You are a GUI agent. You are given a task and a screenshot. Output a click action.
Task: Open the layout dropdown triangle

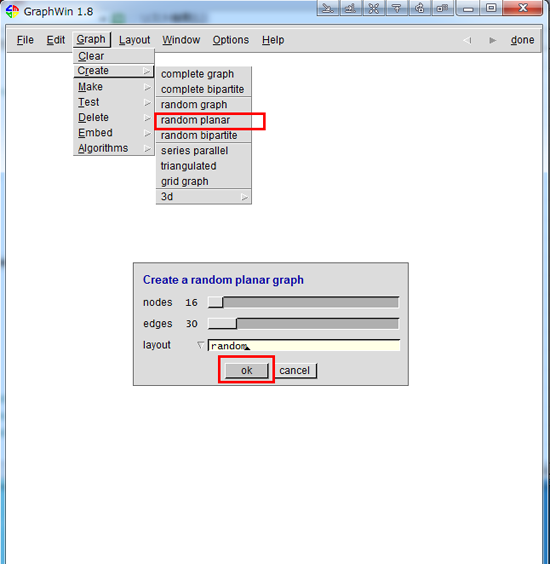200,345
